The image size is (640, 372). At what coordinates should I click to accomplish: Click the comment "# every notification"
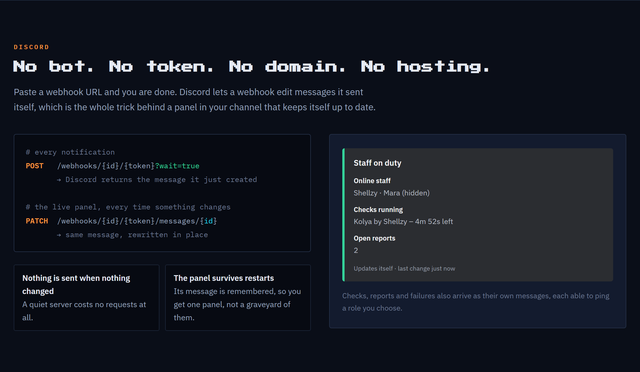(70, 152)
